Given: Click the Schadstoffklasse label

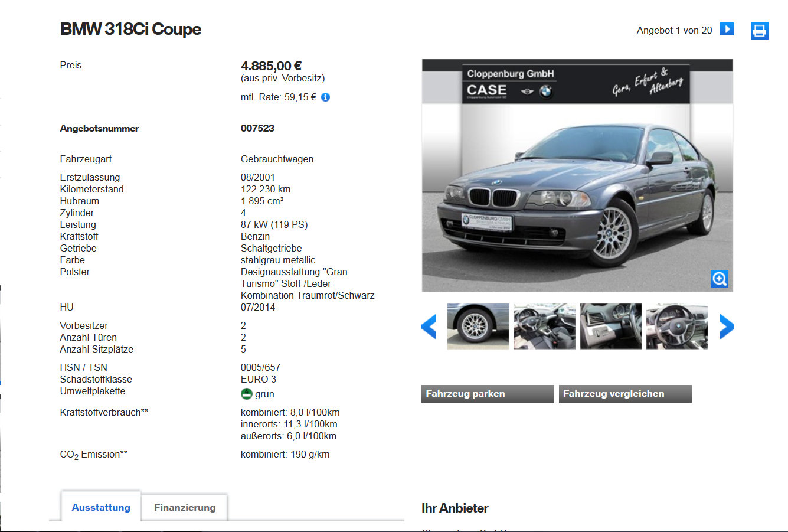Looking at the screenshot, I should click(x=96, y=379).
